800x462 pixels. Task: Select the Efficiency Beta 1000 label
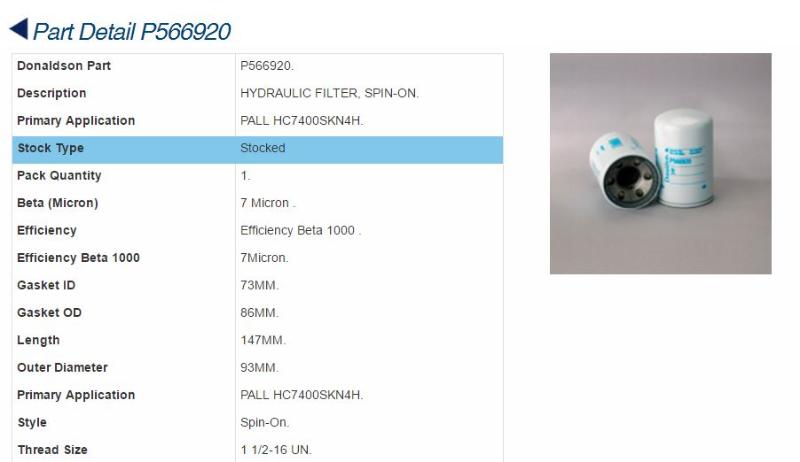click(x=78, y=258)
